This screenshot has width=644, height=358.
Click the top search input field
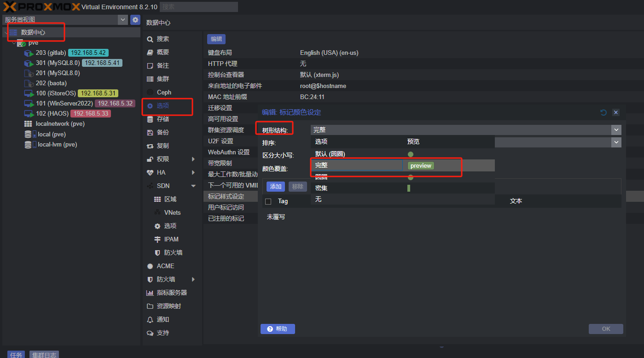[199, 7]
